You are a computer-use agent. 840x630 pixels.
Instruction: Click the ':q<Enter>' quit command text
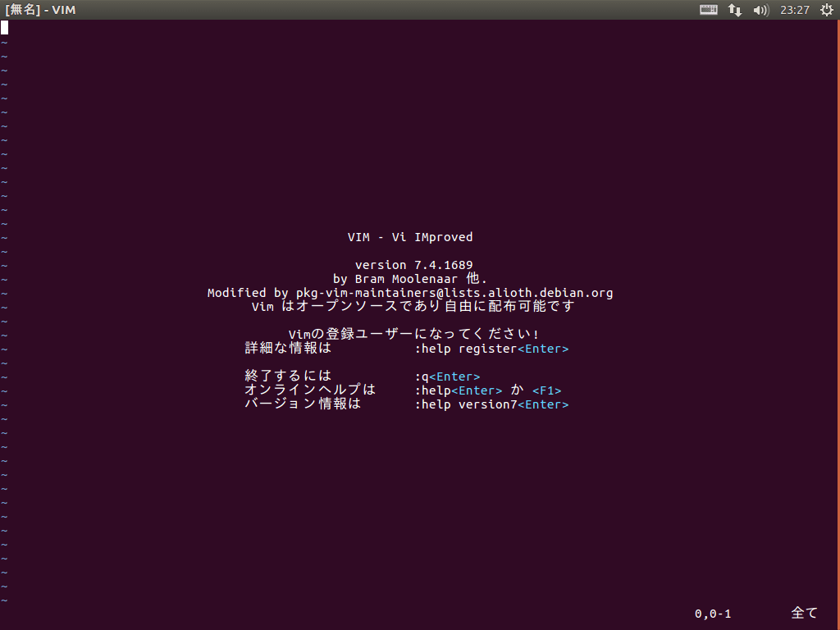point(449,376)
